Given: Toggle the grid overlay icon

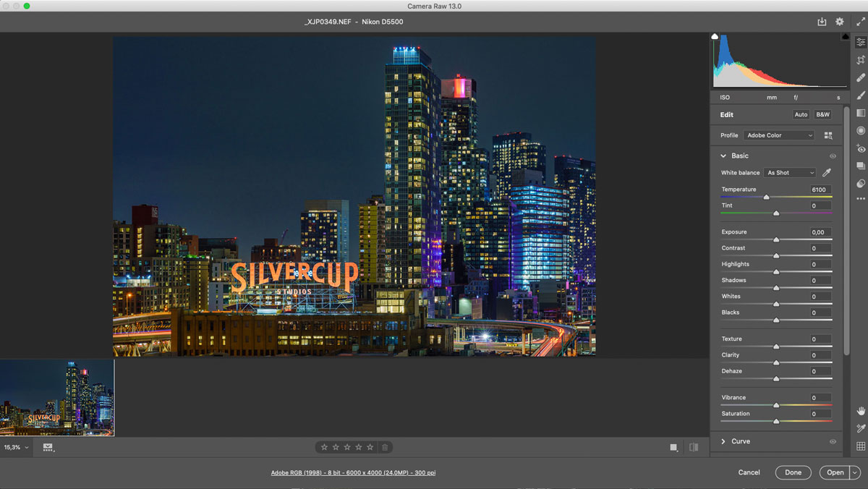Looking at the screenshot, I should click(861, 446).
